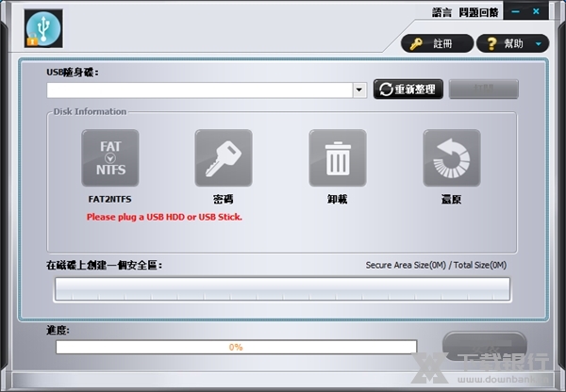Screen dimensions: 566x392
Task: Click the trash can uninstall icon
Action: [x=338, y=158]
